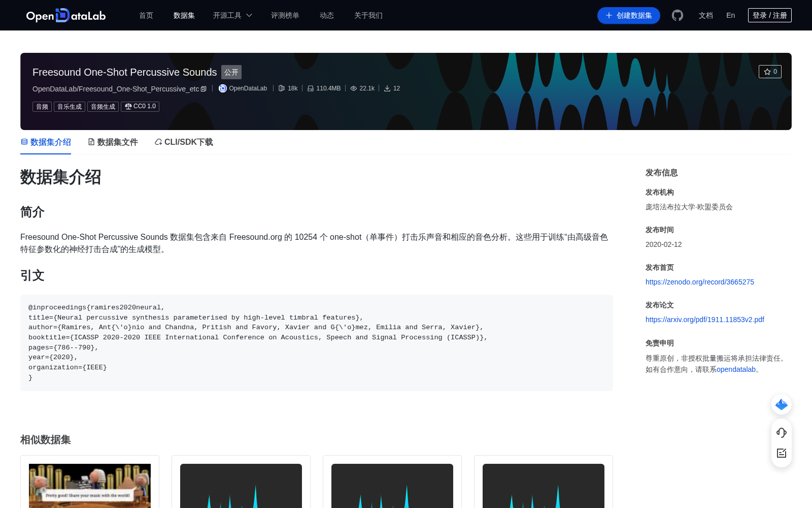Switch to CLI/SDK下载 tab

click(184, 142)
